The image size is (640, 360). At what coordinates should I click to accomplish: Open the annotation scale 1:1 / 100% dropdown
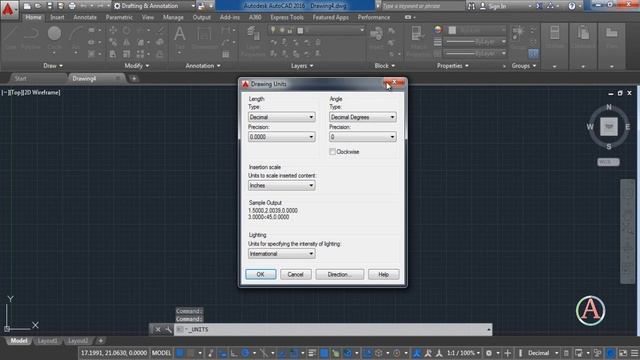(x=463, y=353)
